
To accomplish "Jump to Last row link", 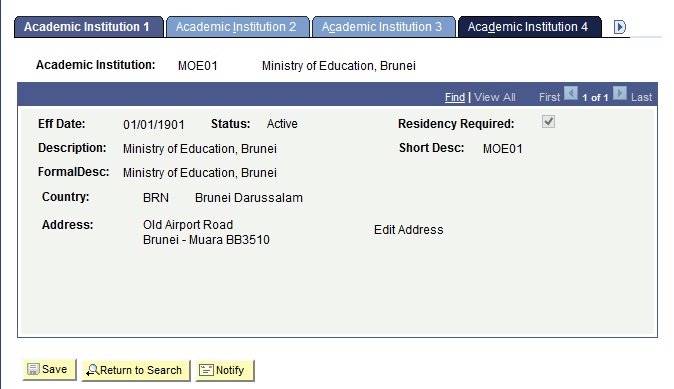I will click(x=641, y=97).
